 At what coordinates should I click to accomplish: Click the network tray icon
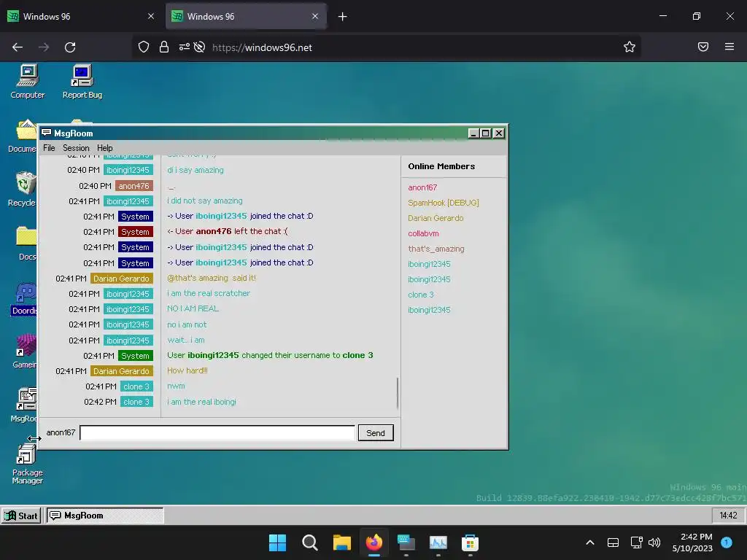pos(636,542)
